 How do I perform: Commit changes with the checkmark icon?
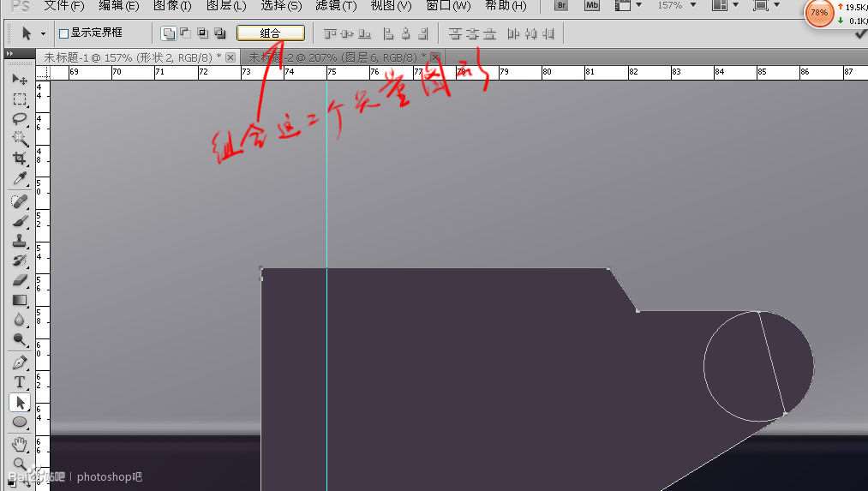[x=861, y=33]
